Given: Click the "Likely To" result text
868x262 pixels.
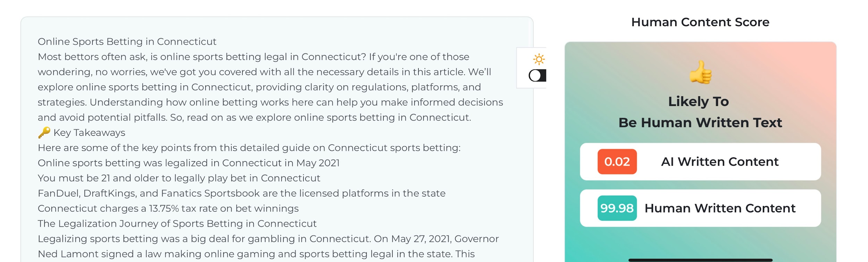Looking at the screenshot, I should [698, 102].
